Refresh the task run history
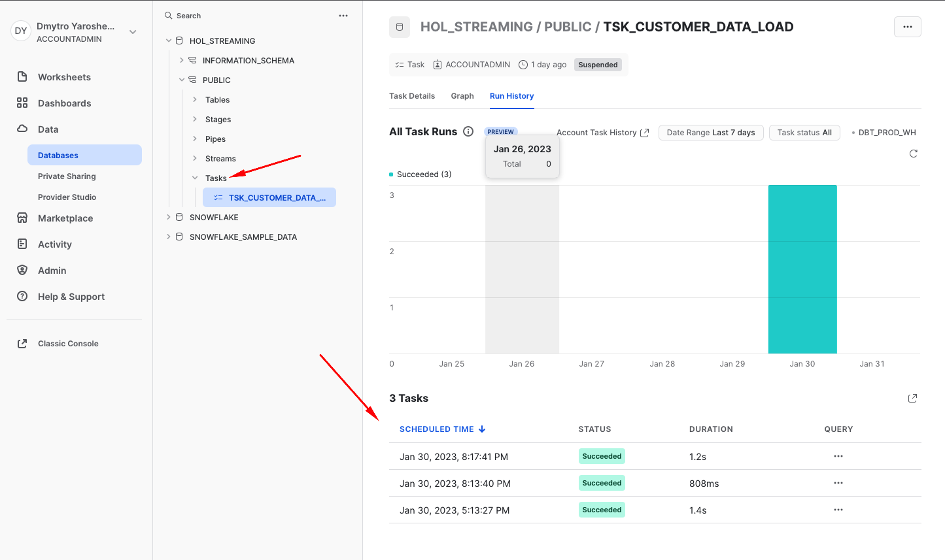 tap(913, 154)
